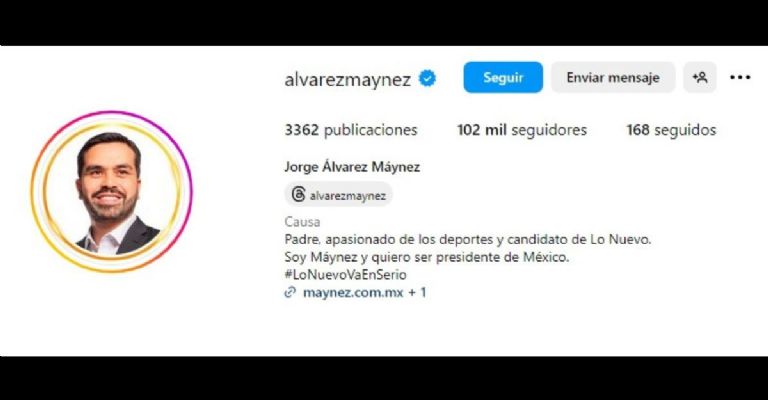Click the Enviar mensaje button
The height and width of the screenshot is (400, 768).
(x=613, y=77)
